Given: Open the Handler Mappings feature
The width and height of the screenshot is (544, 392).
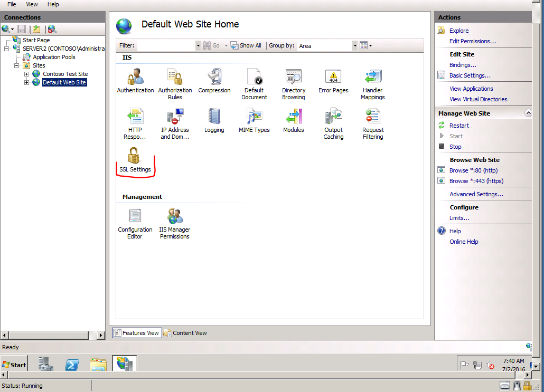Looking at the screenshot, I should click(x=372, y=84).
